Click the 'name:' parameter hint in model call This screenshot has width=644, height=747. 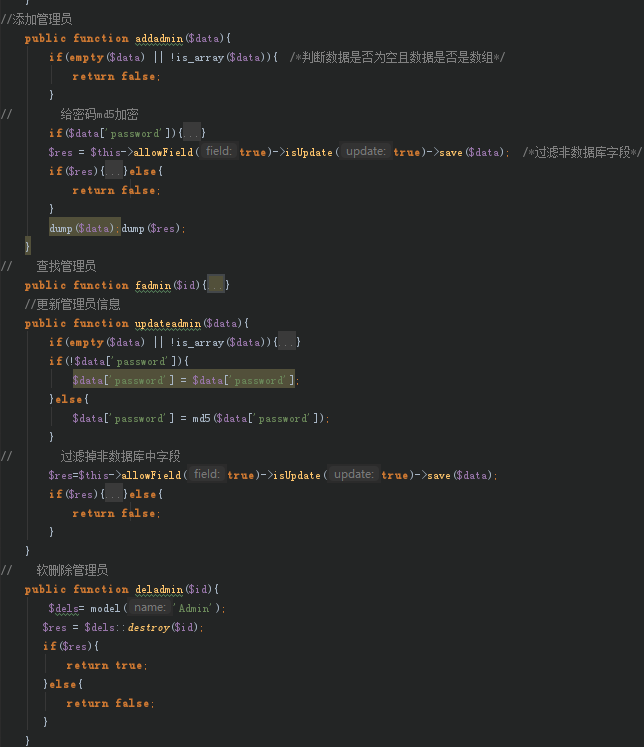click(150, 608)
